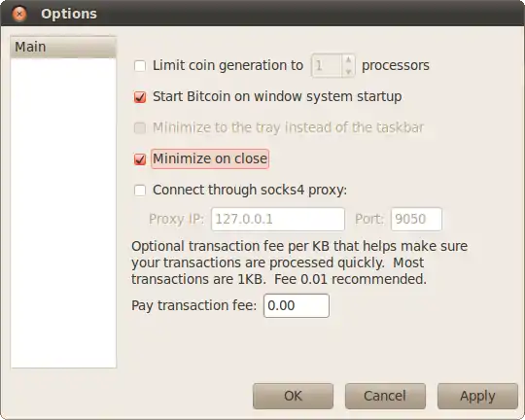Uncheck the Minimize on close checkbox
This screenshot has width=525, height=420.
click(x=140, y=159)
